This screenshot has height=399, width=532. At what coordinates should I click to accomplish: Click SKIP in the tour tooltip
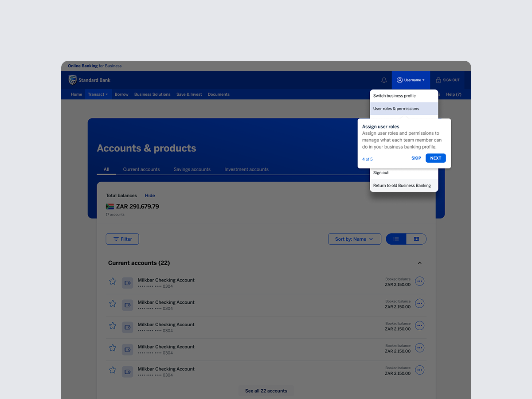[416, 158]
